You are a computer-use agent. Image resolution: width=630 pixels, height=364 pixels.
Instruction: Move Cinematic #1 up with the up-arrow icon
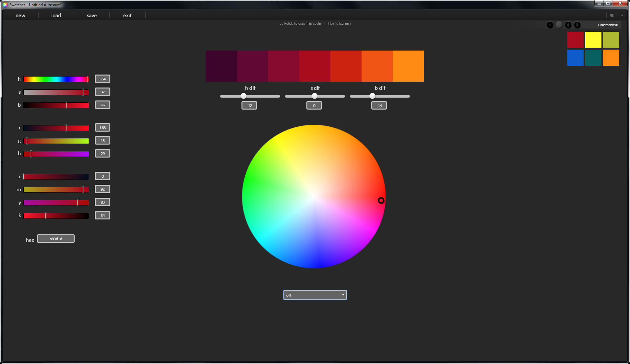(x=568, y=25)
